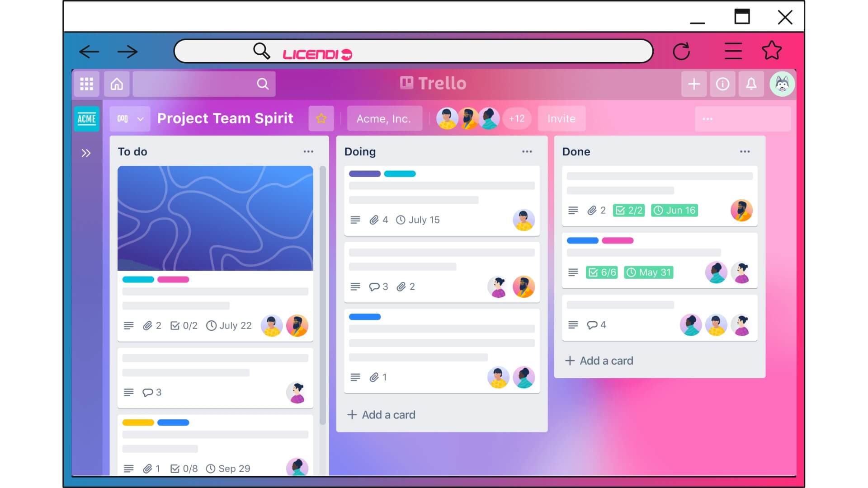The height and width of the screenshot is (488, 868).
Task: Click the card thumbnail image in To do
Action: [215, 218]
